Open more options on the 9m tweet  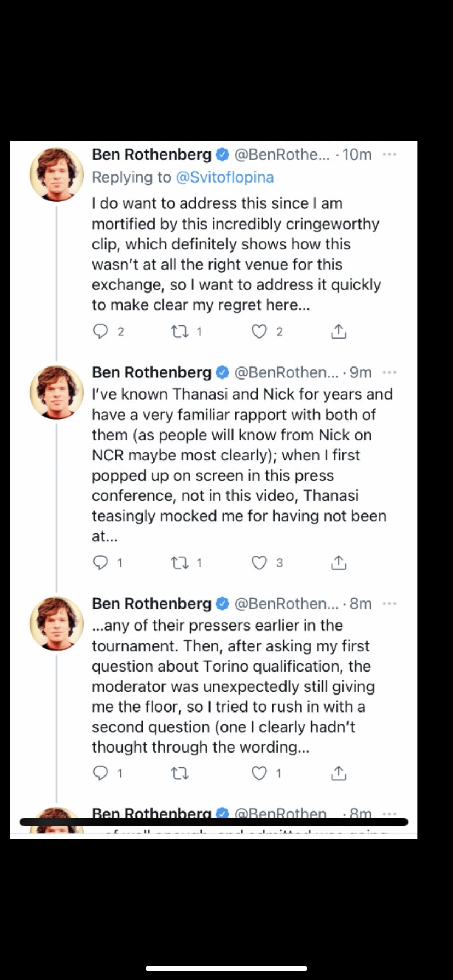pyautogui.click(x=390, y=372)
